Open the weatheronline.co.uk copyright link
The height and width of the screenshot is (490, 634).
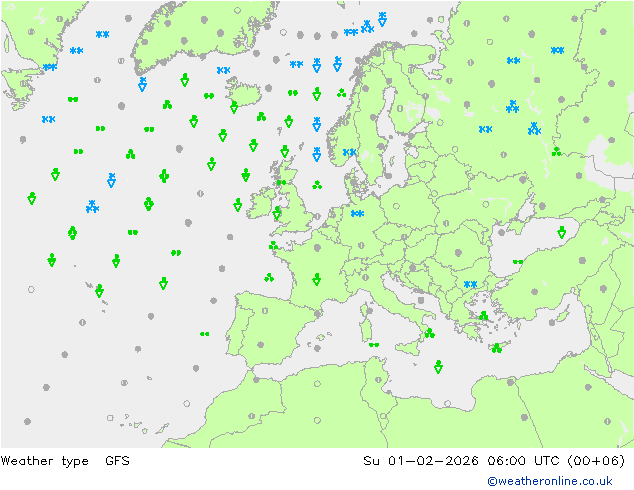(550, 481)
